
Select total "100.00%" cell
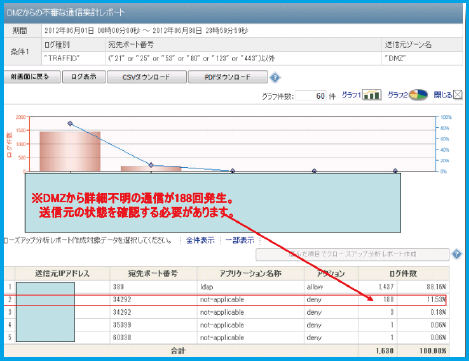[433, 351]
